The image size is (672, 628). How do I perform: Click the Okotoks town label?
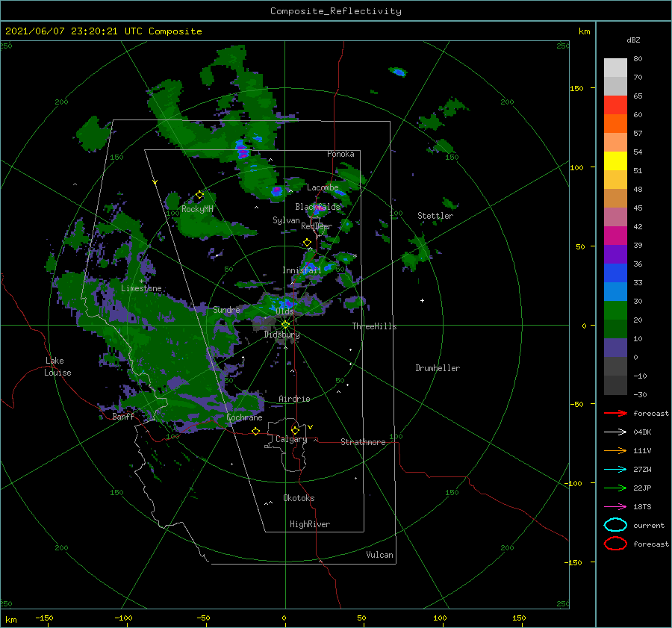299,498
